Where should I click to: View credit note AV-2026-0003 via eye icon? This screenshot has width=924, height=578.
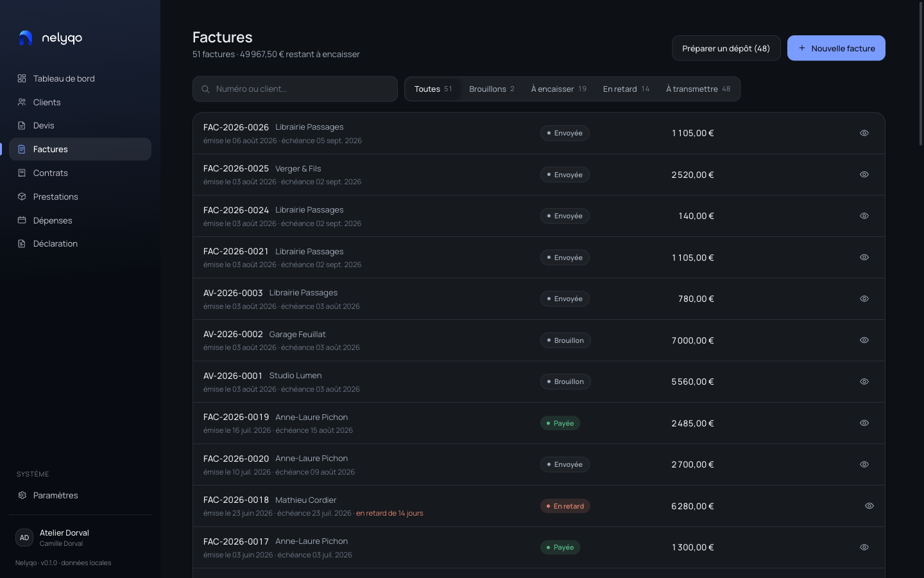pos(864,299)
